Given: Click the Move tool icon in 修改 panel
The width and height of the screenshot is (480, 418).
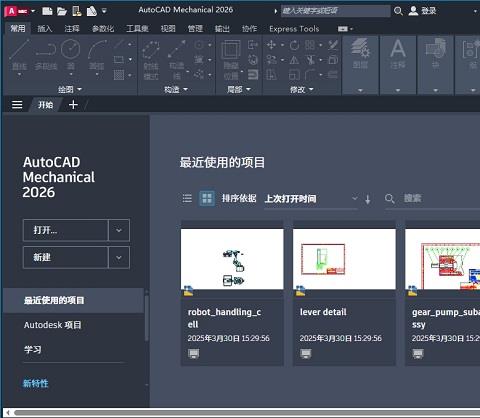Looking at the screenshot, I should [x=271, y=45].
